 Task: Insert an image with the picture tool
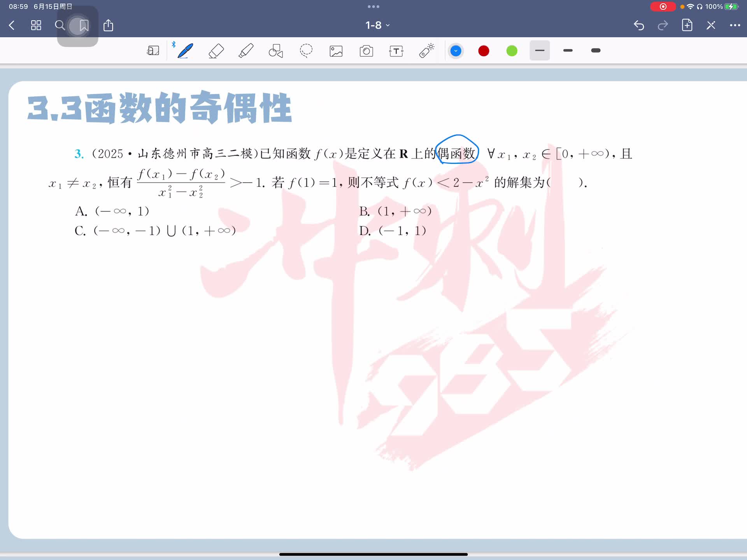tap(336, 51)
